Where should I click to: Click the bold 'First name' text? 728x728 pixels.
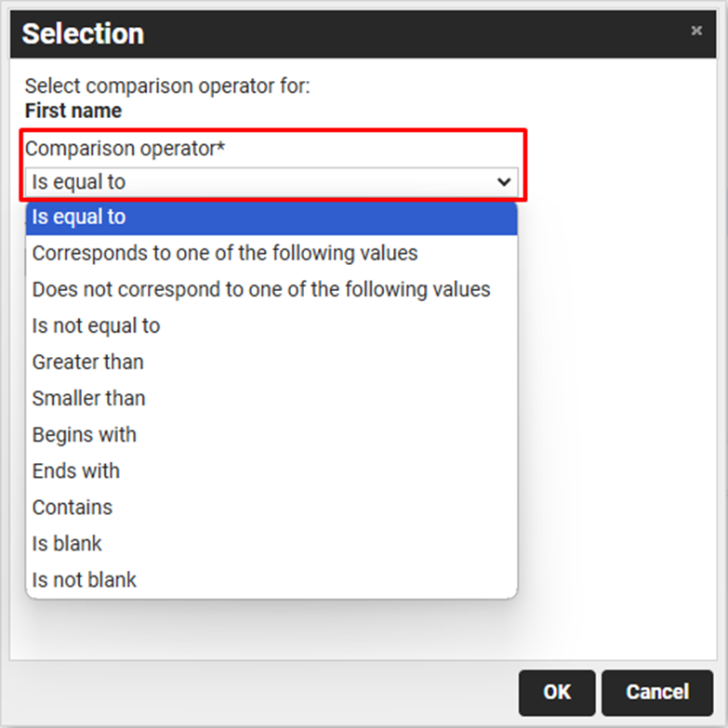click(73, 111)
